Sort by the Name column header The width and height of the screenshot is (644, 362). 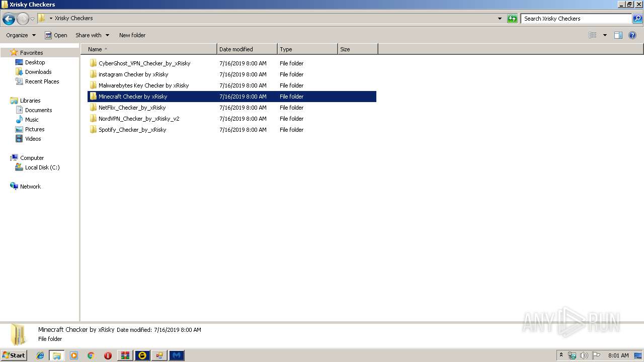click(x=149, y=49)
